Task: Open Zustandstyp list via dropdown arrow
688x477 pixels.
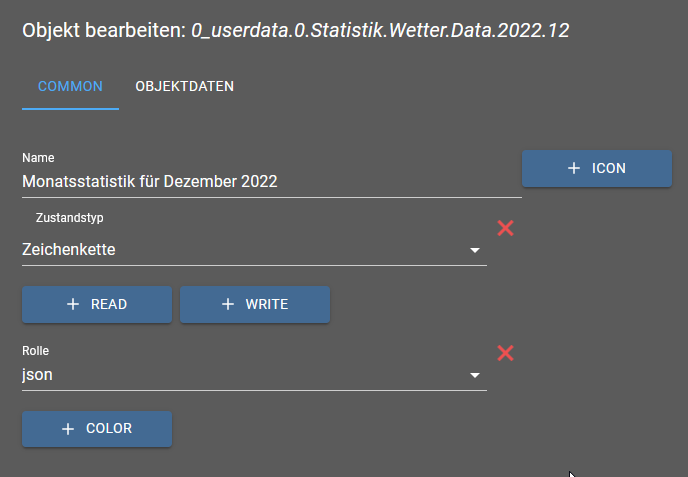Action: tap(475, 250)
